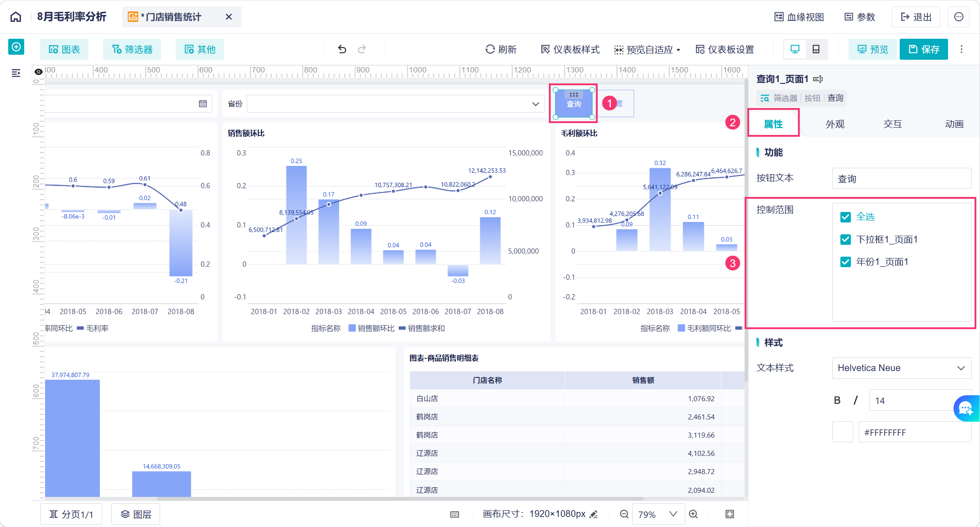The height and width of the screenshot is (527, 980).
Task: Toggle 销售额环比 legend item
Action: click(x=371, y=328)
